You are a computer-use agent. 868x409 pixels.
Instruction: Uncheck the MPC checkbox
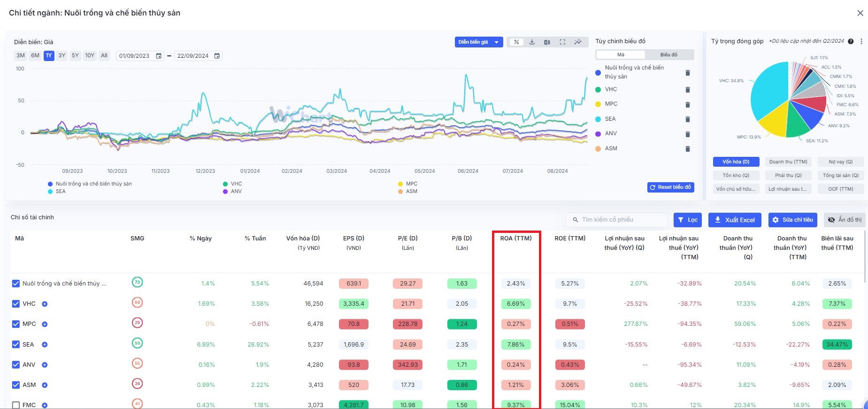click(16, 324)
